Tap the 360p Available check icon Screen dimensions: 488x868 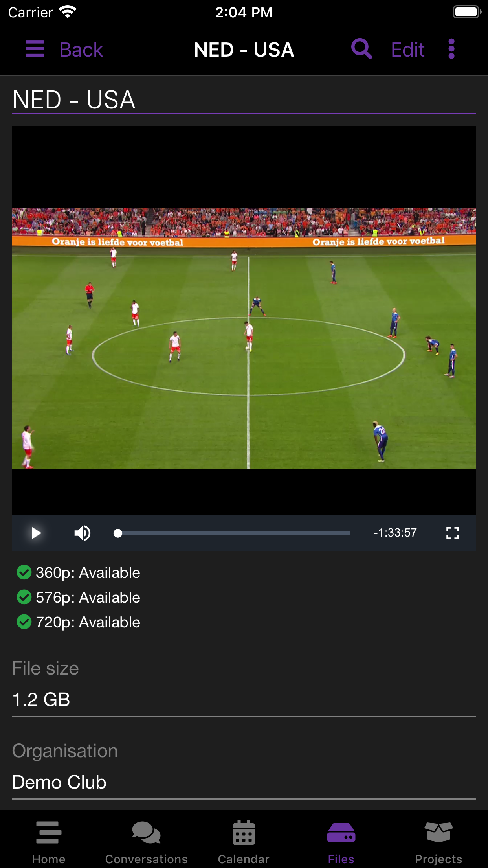tap(24, 572)
